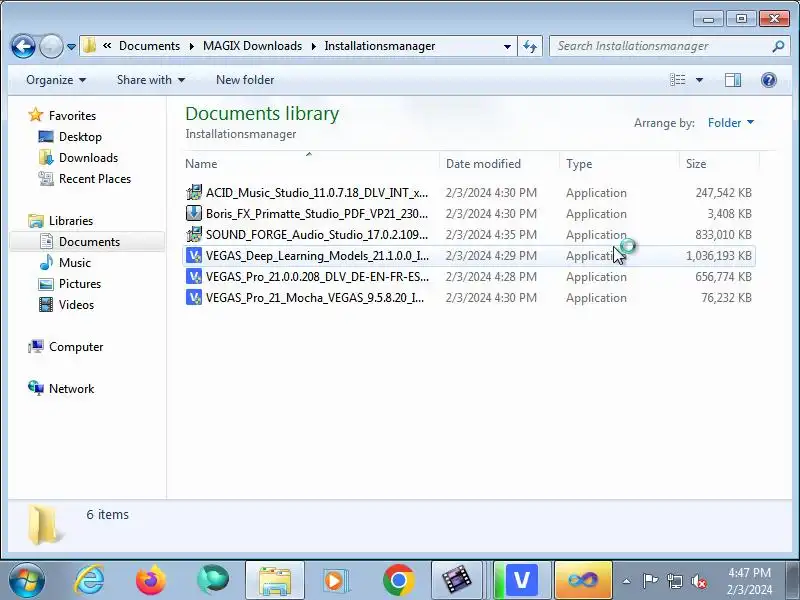Open the teal swirl app on taskbar
The height and width of the screenshot is (600, 800).
pos(213,580)
